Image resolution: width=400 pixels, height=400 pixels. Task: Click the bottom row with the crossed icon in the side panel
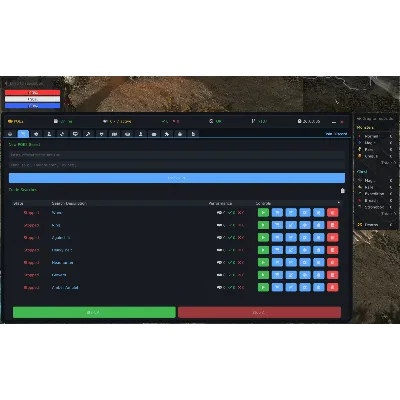tap(375, 225)
